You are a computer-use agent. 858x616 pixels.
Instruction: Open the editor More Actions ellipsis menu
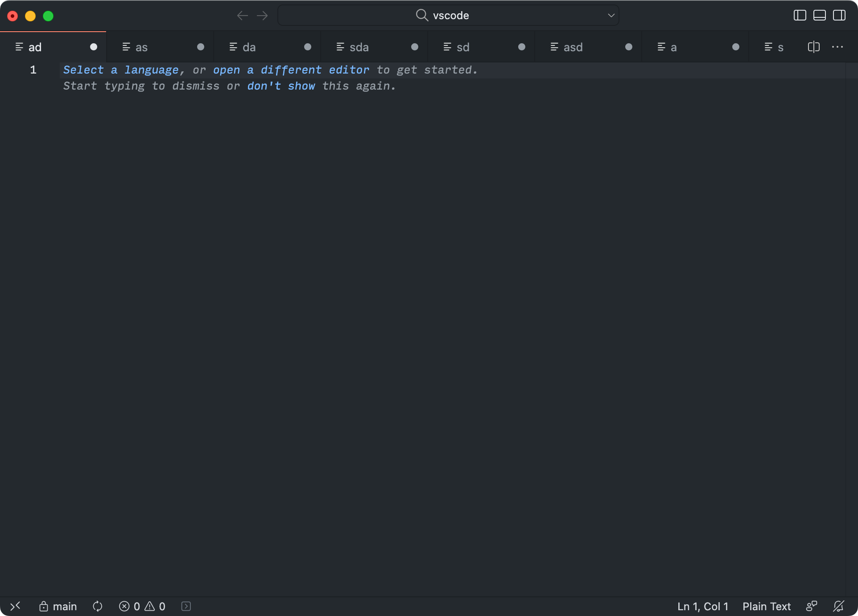pyautogui.click(x=837, y=47)
